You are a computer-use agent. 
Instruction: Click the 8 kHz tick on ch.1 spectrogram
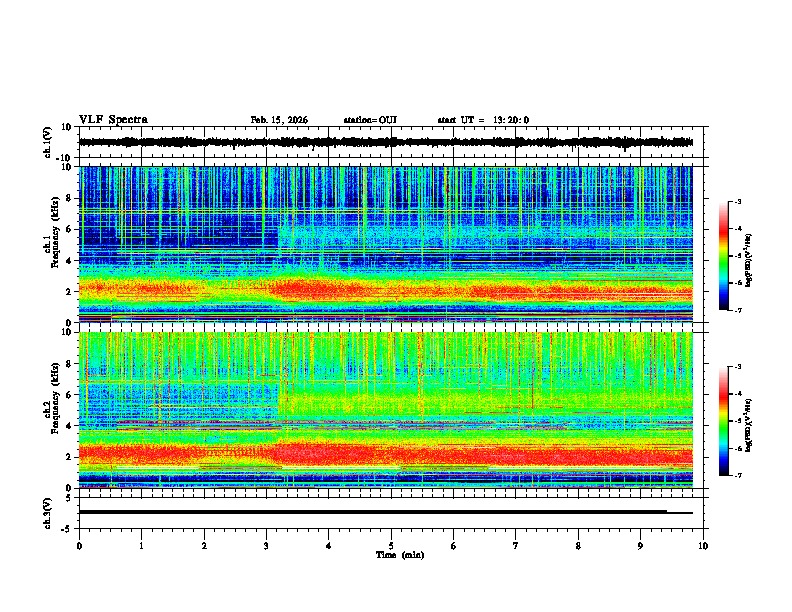[70, 198]
